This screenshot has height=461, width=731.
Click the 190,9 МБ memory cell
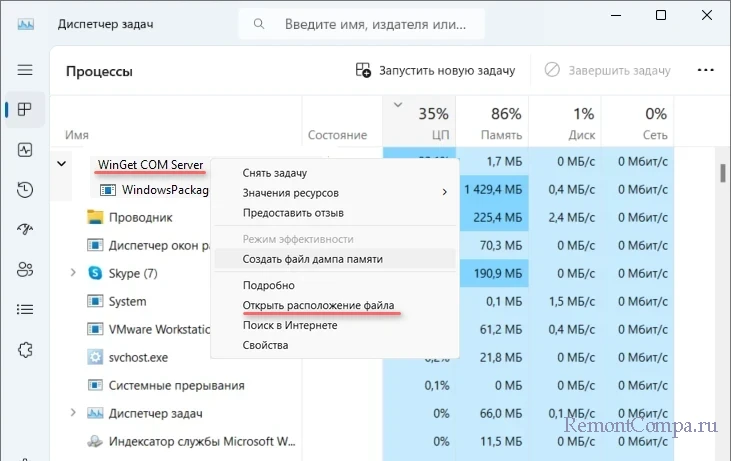(493, 273)
